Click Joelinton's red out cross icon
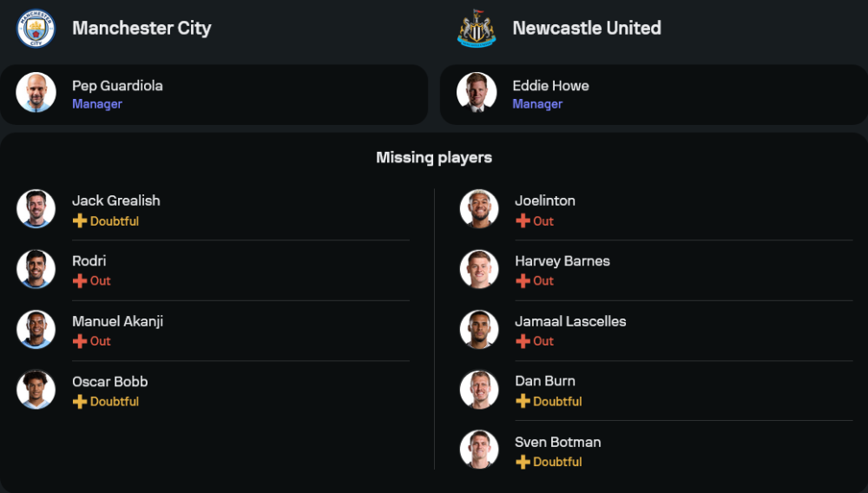868x493 pixels. (523, 221)
